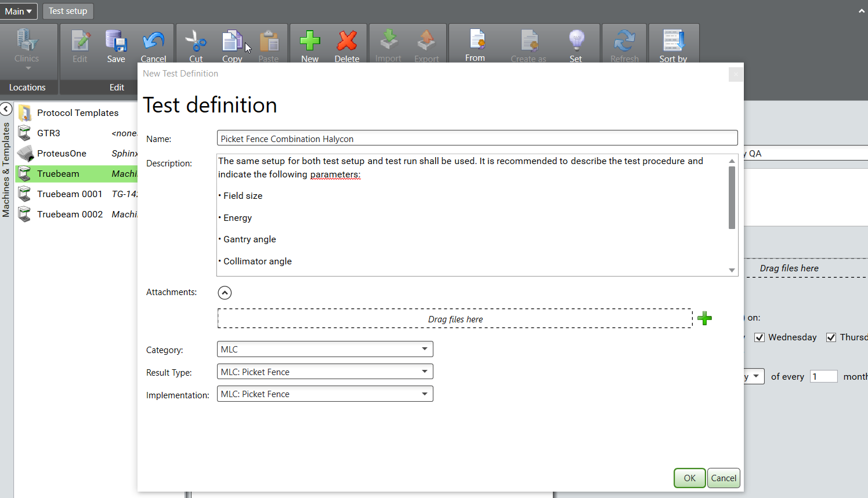Click the Set lightbulb icon
Screen dimensions: 868x498
click(x=576, y=42)
